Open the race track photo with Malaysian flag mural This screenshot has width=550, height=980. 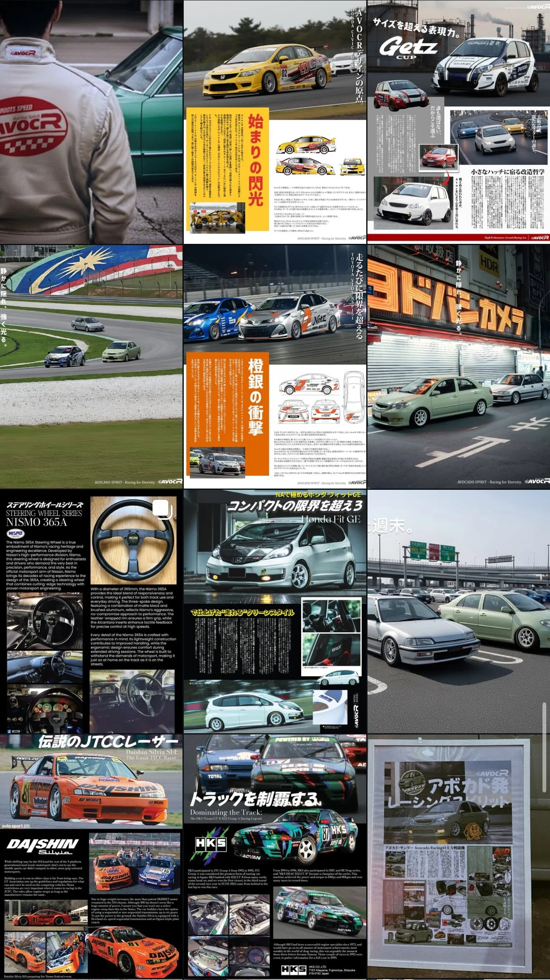click(x=91, y=367)
